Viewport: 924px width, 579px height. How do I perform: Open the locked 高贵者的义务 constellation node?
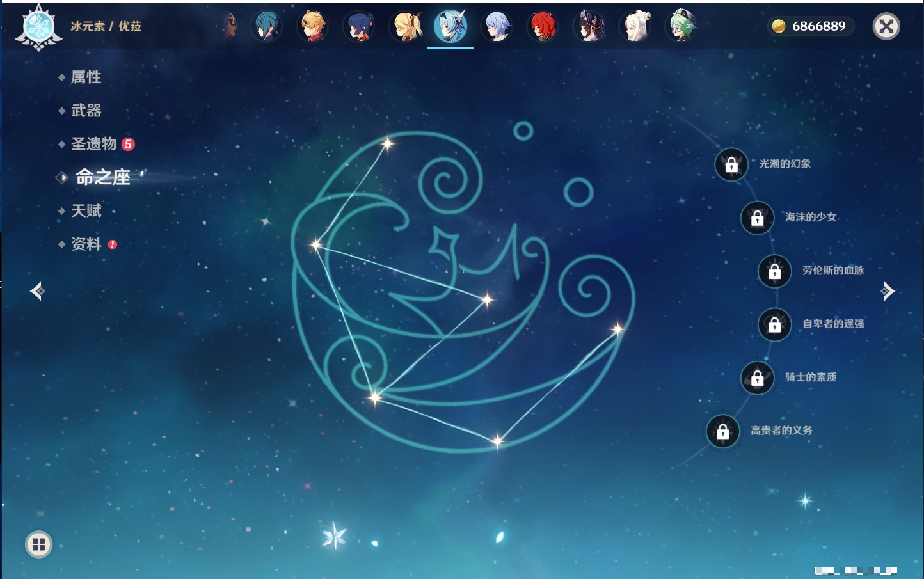coord(723,431)
